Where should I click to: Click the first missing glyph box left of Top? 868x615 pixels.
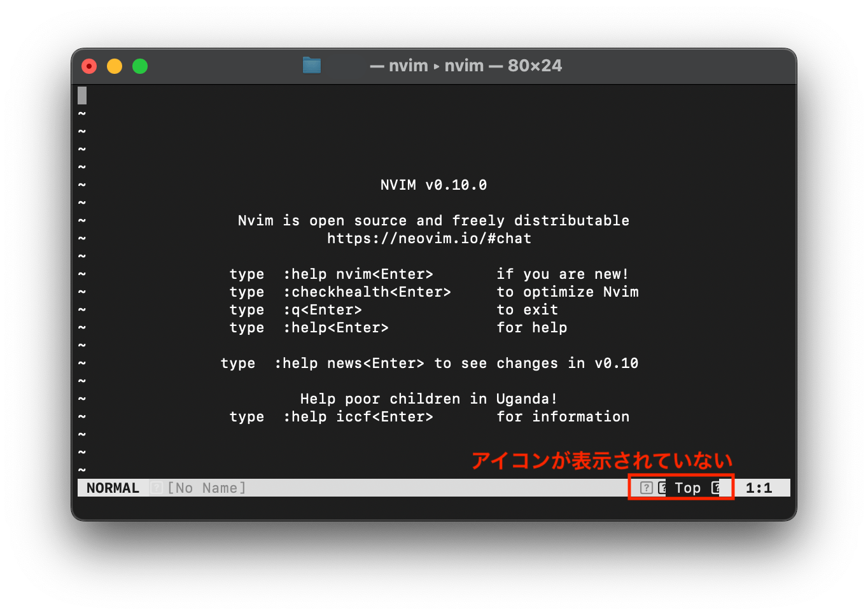[646, 488]
